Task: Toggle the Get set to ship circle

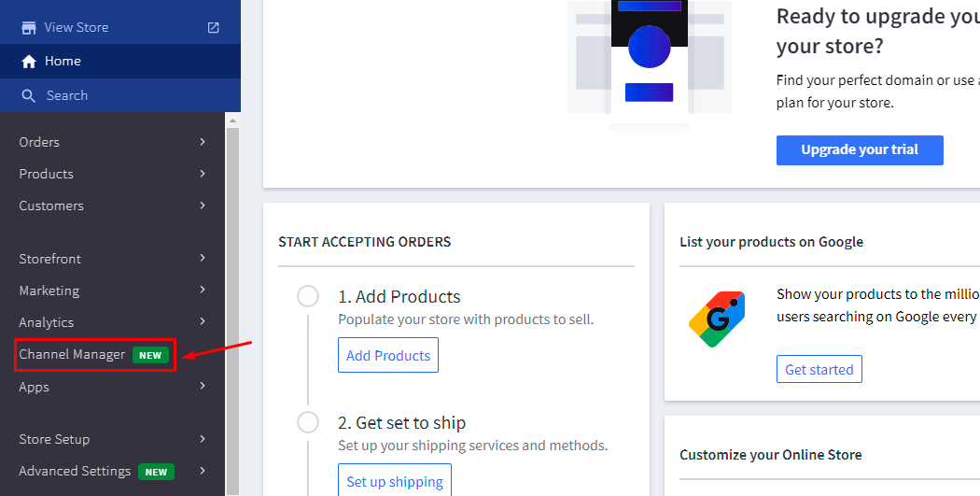Action: point(308,423)
